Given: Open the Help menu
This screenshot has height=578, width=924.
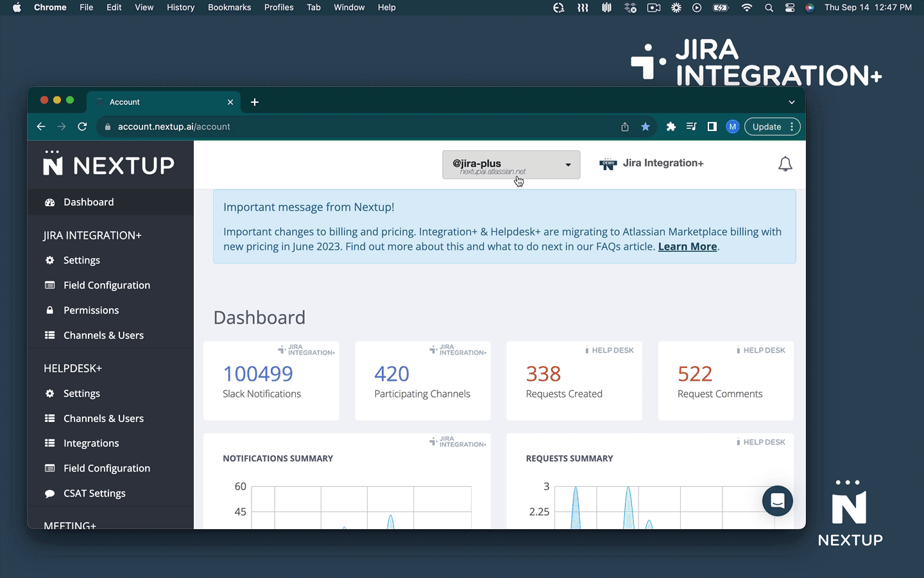Looking at the screenshot, I should tap(387, 8).
